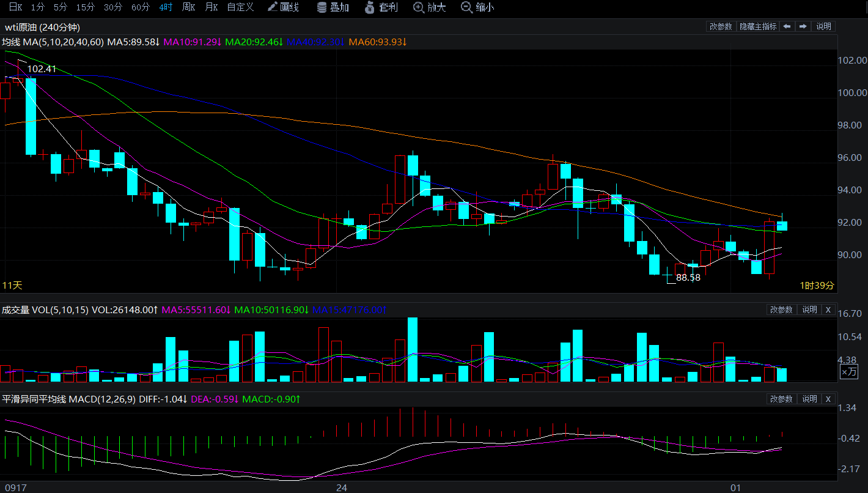Switch to the 月K timeframe
The width and height of the screenshot is (868, 493).
[x=211, y=7]
